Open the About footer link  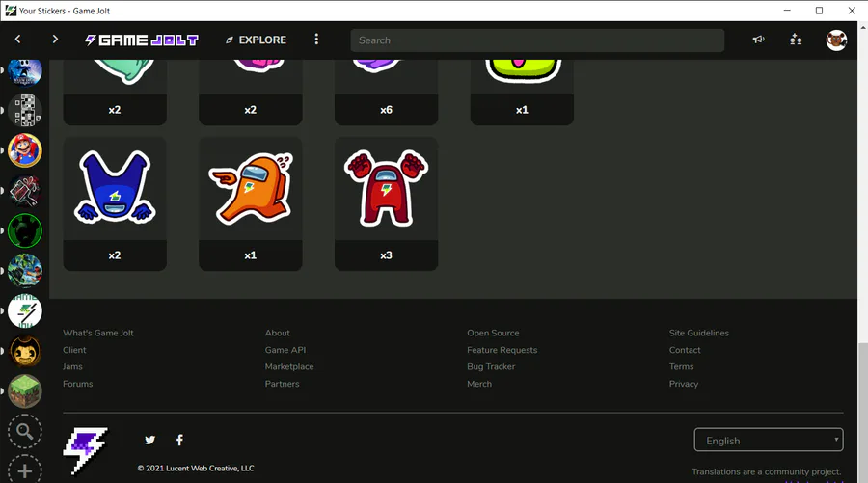click(278, 333)
